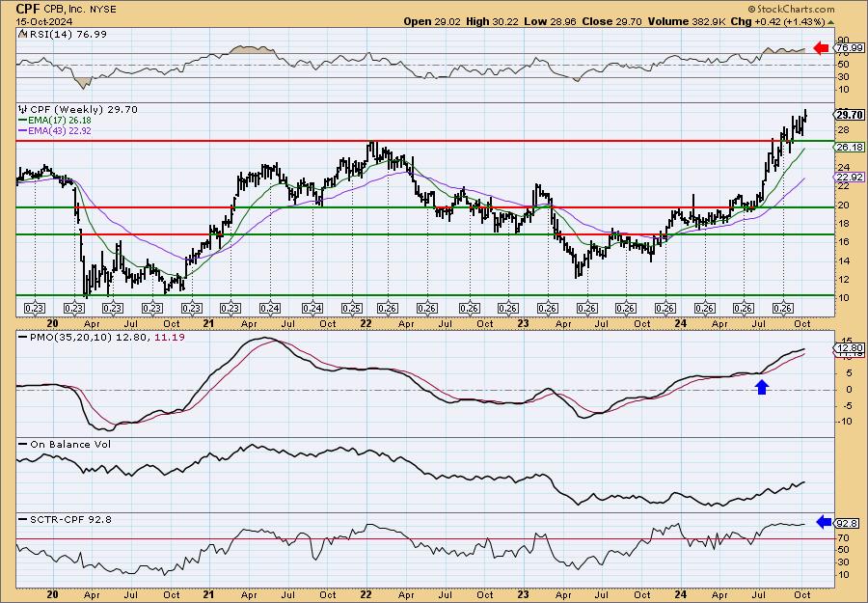The image size is (868, 603).
Task: Click the boxed 22.92 EMA axis tag
Action: pyautogui.click(x=848, y=178)
